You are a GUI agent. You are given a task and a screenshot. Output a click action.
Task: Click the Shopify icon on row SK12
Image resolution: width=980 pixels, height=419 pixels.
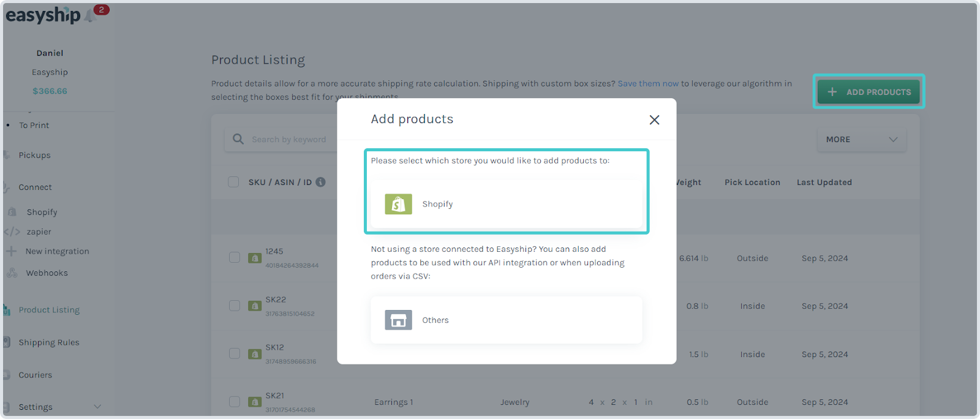pyautogui.click(x=255, y=354)
